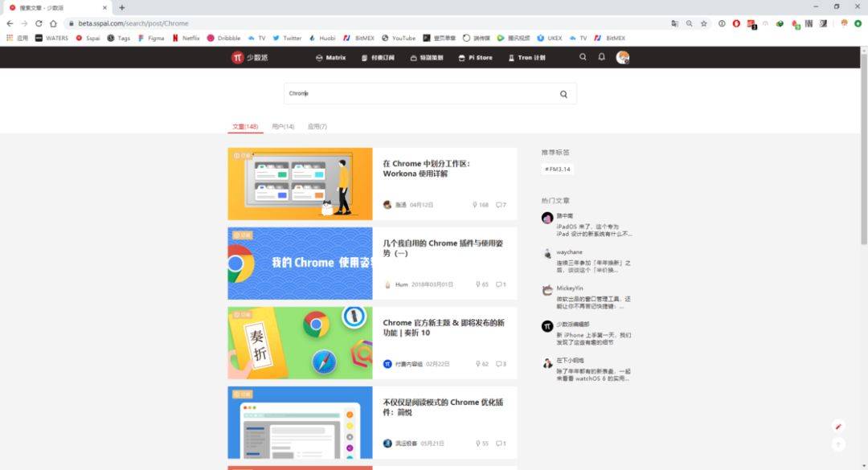This screenshot has height=470, width=868.
Task: Open the UKEX bookmark
Action: (549, 39)
